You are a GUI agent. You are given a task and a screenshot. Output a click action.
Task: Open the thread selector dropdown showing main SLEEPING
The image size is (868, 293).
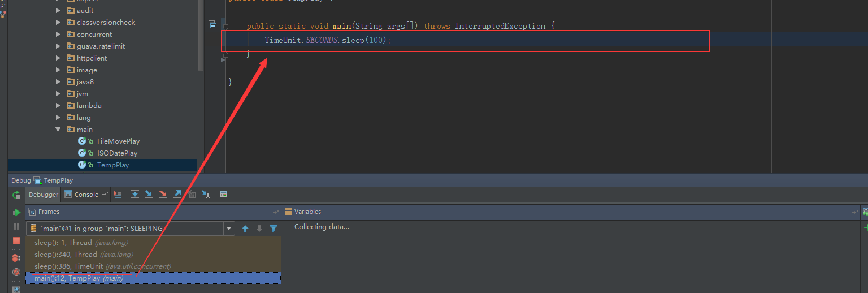[x=131, y=229]
